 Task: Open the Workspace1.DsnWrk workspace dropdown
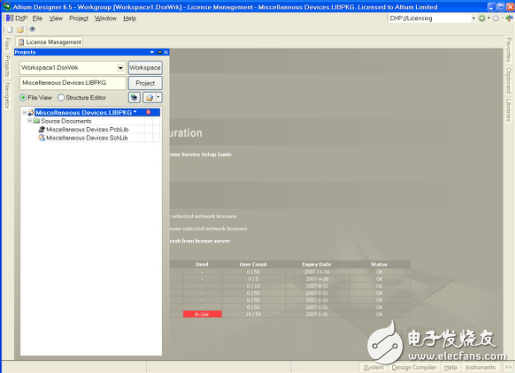click(120, 68)
